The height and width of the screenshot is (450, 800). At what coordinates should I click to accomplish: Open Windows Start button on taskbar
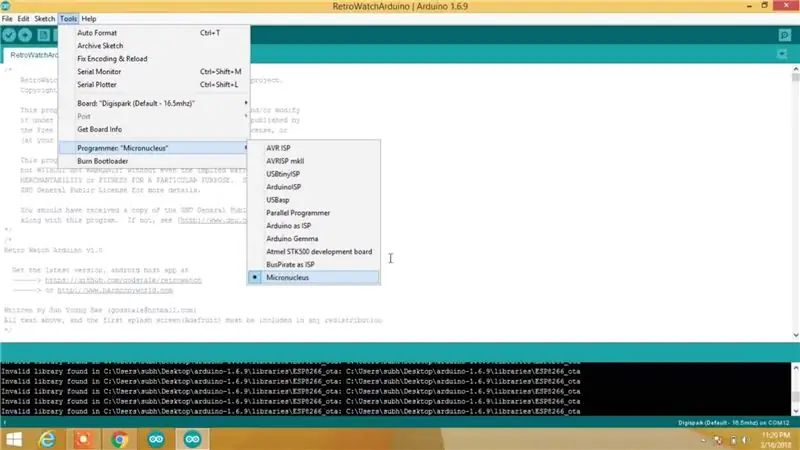pos(14,439)
